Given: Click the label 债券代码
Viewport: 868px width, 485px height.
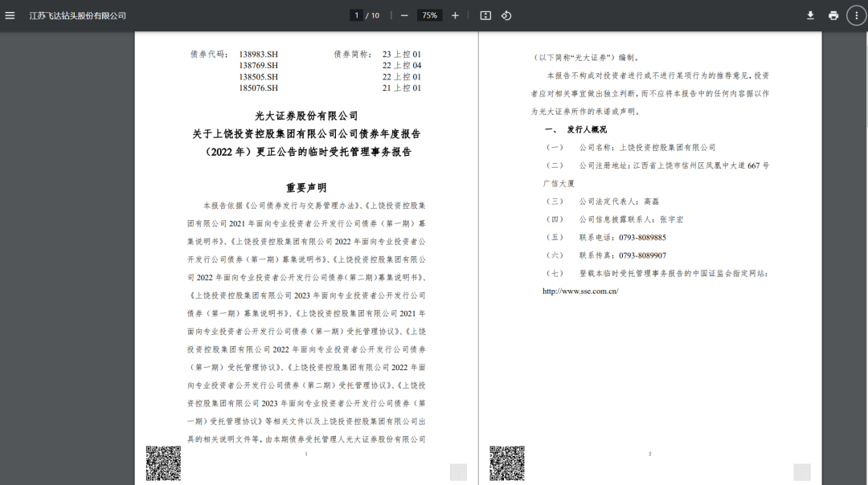Looking at the screenshot, I should pos(209,54).
